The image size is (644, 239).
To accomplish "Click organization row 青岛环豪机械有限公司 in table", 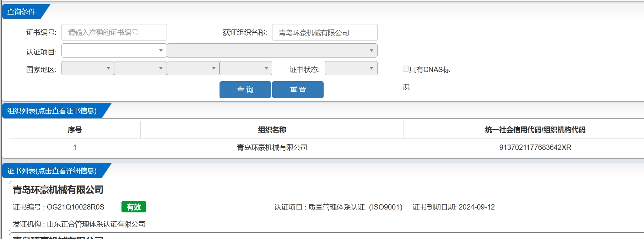I will point(272,147).
